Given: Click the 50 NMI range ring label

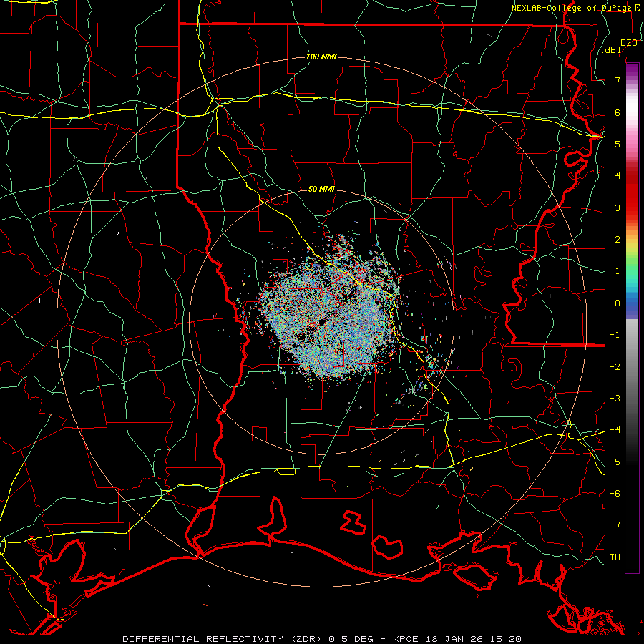Looking at the screenshot, I should click(321, 189).
